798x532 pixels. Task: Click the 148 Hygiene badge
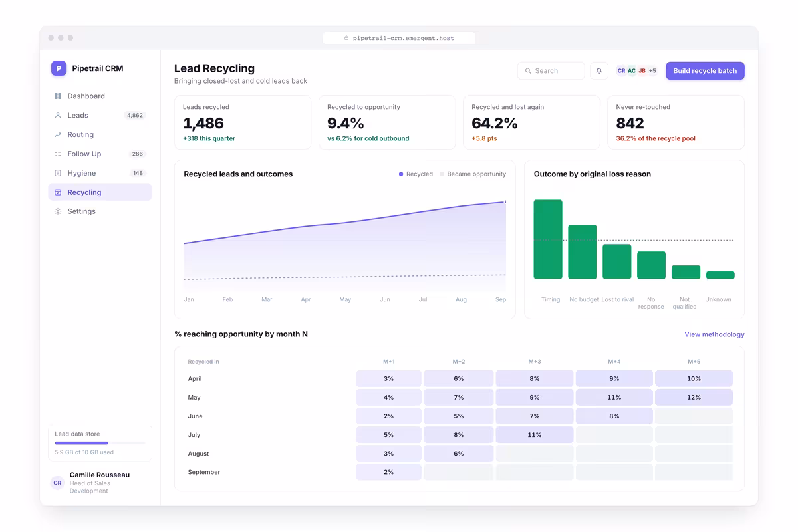pyautogui.click(x=138, y=173)
